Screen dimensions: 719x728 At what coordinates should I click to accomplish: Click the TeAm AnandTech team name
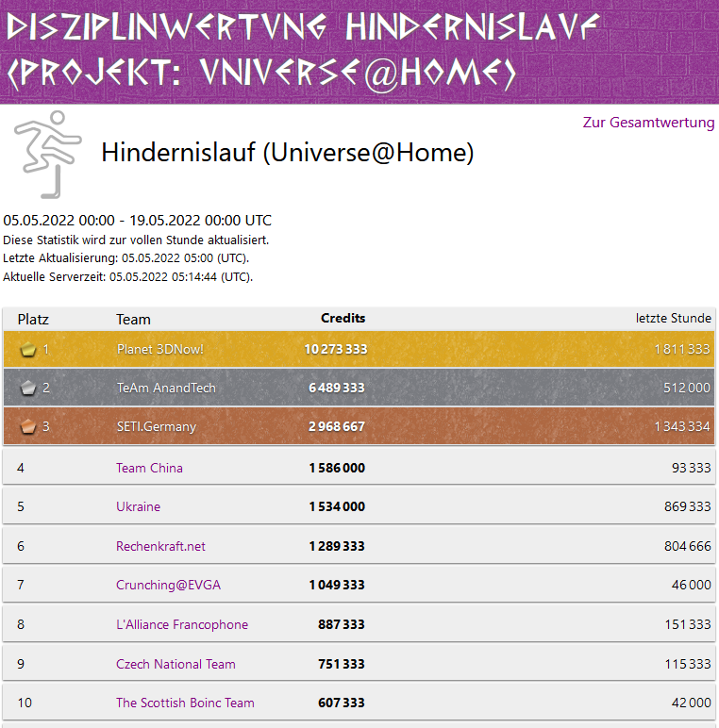(x=166, y=388)
